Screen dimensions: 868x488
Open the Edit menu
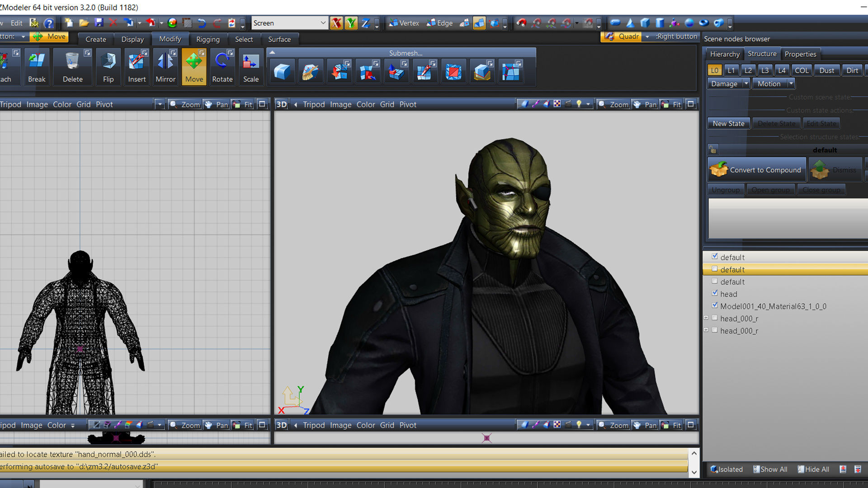16,23
